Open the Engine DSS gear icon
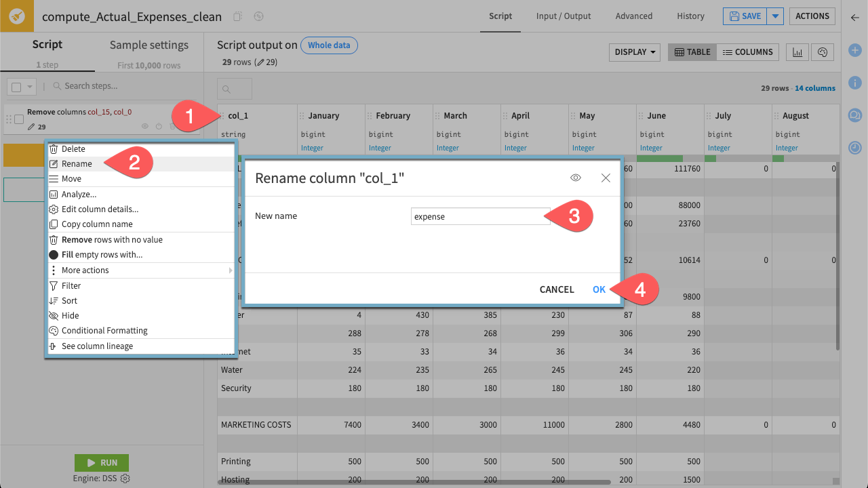Image resolution: width=868 pixels, height=488 pixels. pyautogui.click(x=125, y=476)
